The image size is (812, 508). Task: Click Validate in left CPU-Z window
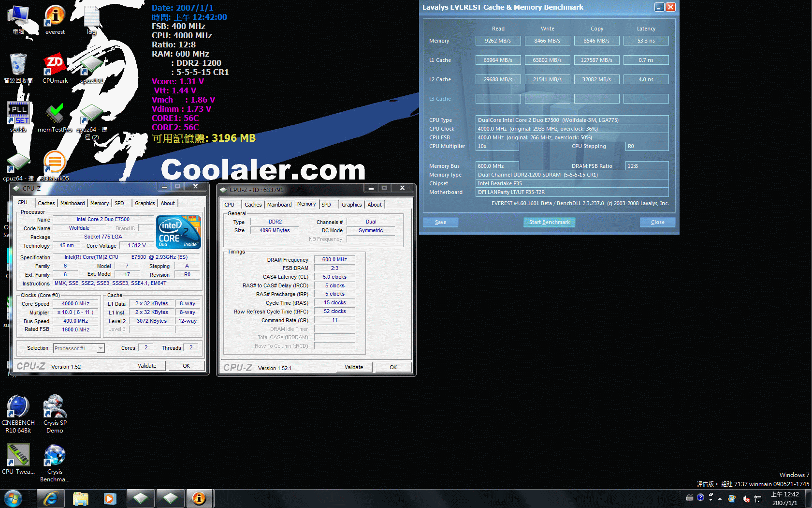click(147, 366)
